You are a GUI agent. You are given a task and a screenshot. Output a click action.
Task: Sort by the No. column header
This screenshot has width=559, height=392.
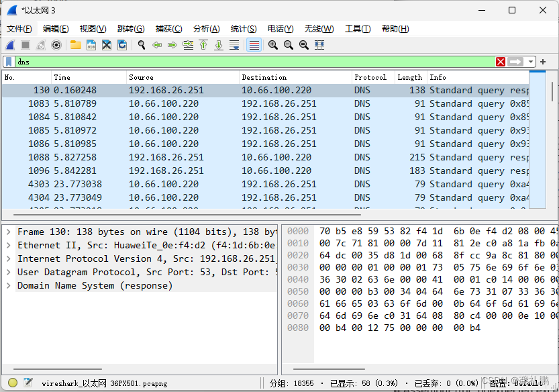[x=27, y=77]
